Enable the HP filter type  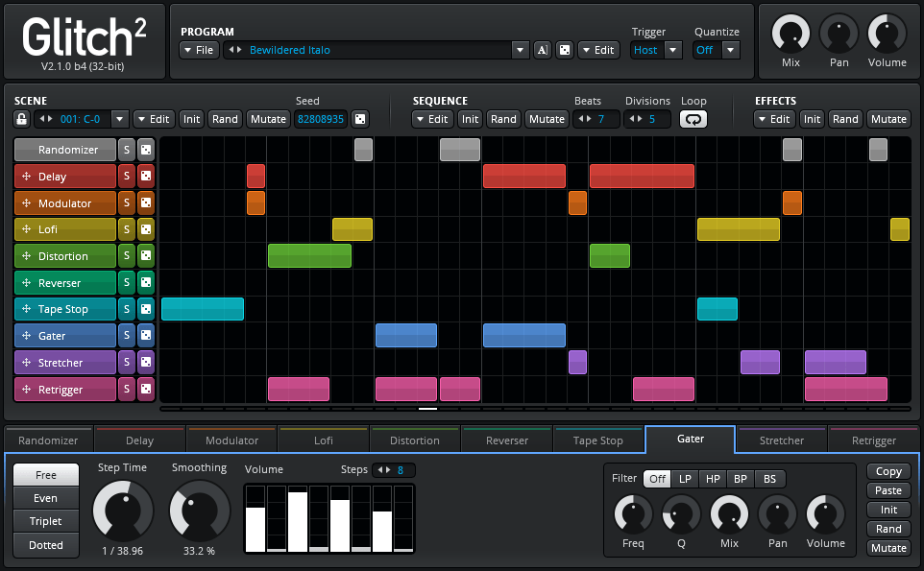click(x=713, y=479)
